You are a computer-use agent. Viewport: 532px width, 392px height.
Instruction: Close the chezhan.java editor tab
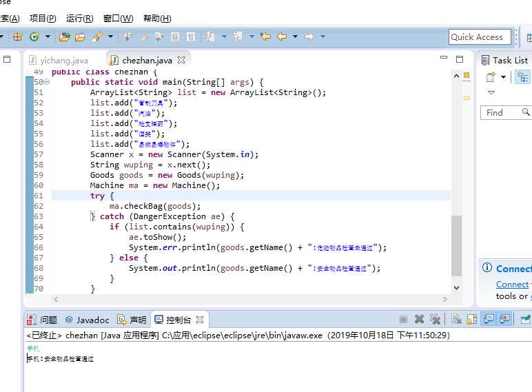tap(181, 60)
